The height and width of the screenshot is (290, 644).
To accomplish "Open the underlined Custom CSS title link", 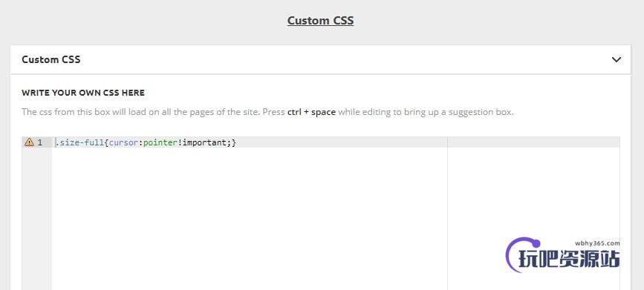I will (320, 21).
